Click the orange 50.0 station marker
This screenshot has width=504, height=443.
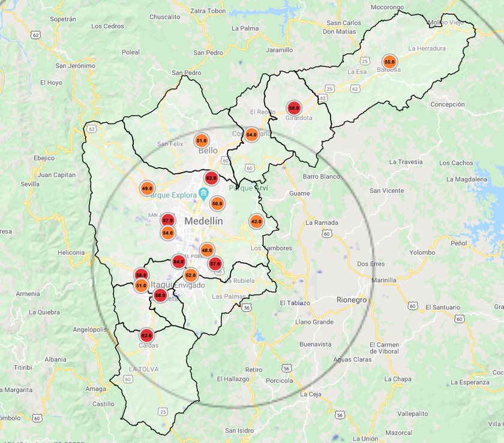coord(217,203)
